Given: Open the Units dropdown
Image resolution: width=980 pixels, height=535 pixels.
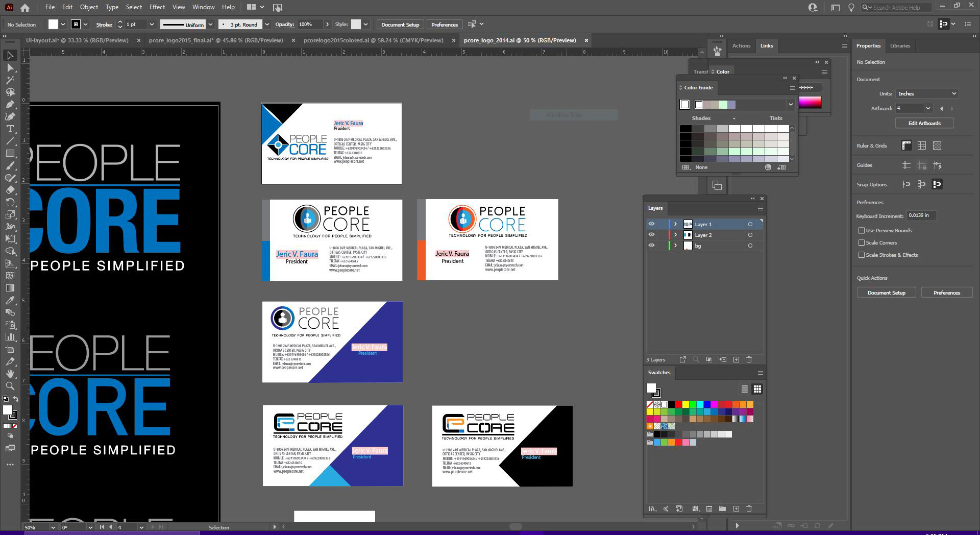Looking at the screenshot, I should pos(927,93).
